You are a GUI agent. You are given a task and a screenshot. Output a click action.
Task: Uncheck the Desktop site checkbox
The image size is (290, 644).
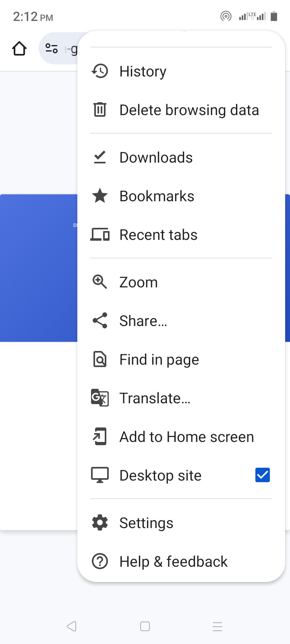coord(263,475)
